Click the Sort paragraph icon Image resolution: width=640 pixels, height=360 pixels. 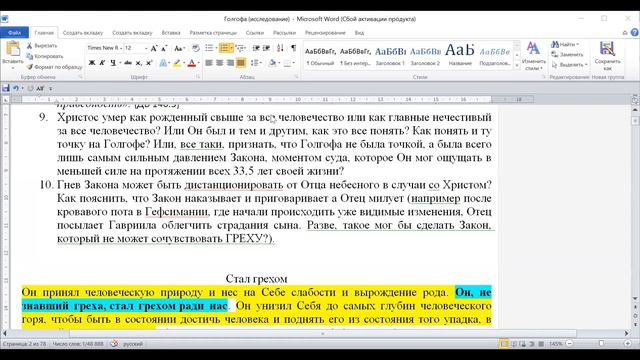click(280, 48)
